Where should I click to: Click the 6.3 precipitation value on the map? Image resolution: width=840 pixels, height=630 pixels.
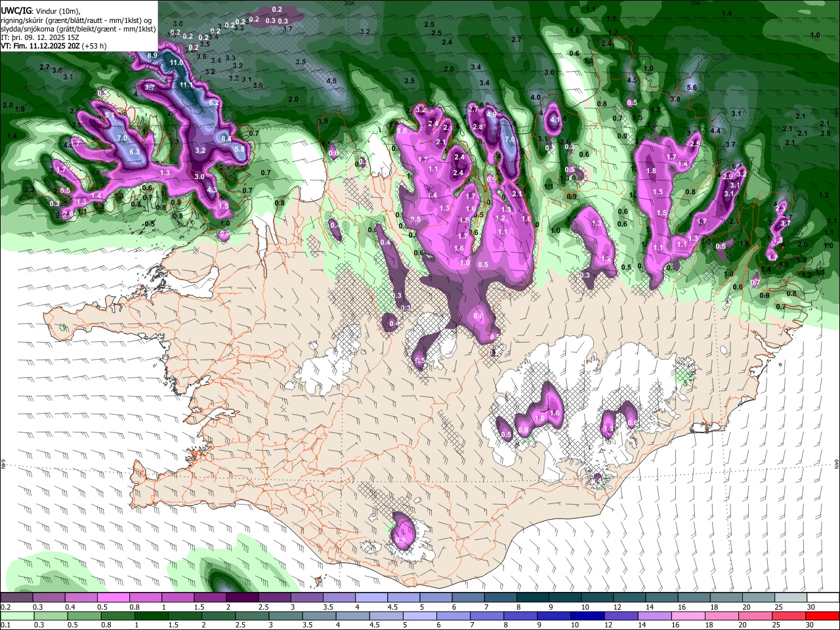coord(135,152)
